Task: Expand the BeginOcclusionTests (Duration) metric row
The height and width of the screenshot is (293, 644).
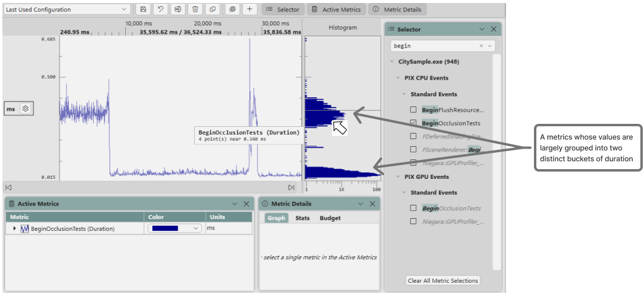Action: [x=15, y=228]
